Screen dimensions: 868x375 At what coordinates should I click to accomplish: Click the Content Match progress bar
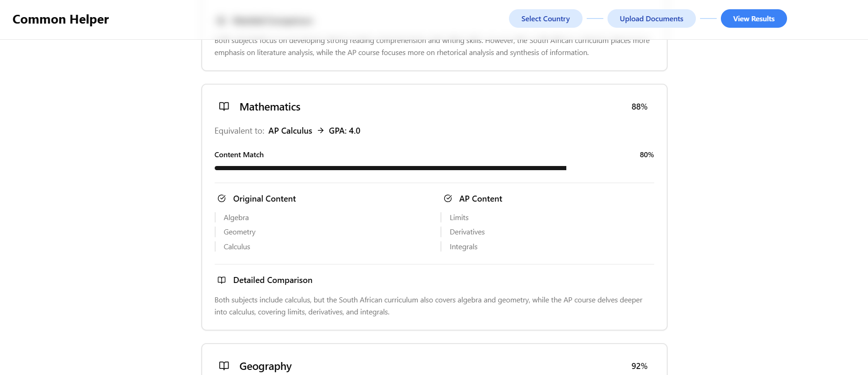434,168
